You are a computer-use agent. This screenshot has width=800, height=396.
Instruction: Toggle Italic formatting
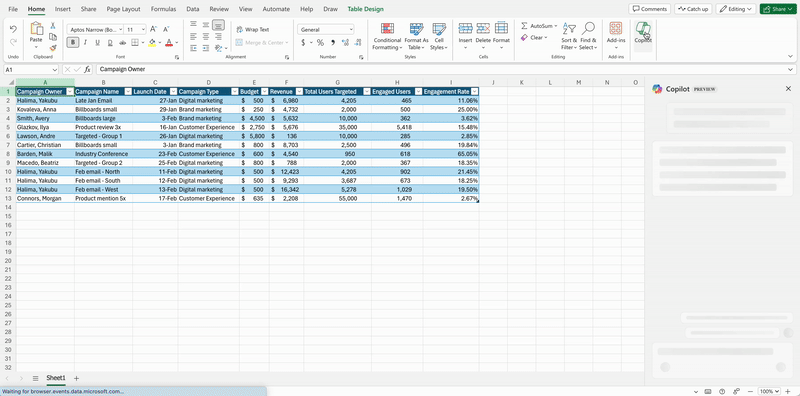[85, 42]
